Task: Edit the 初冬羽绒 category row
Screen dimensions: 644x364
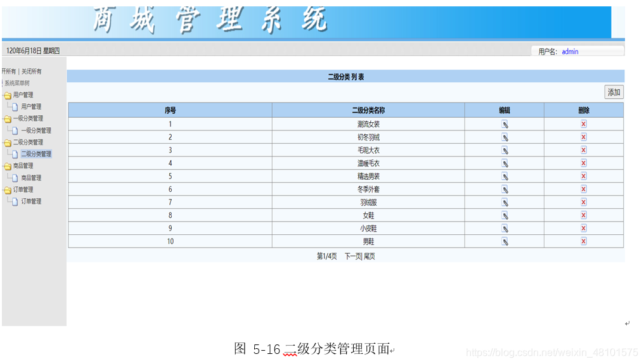Action: [505, 137]
